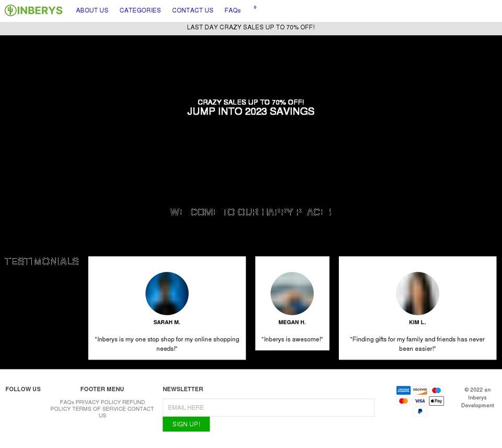
Task: Click the American Express payment icon
Action: click(x=403, y=390)
